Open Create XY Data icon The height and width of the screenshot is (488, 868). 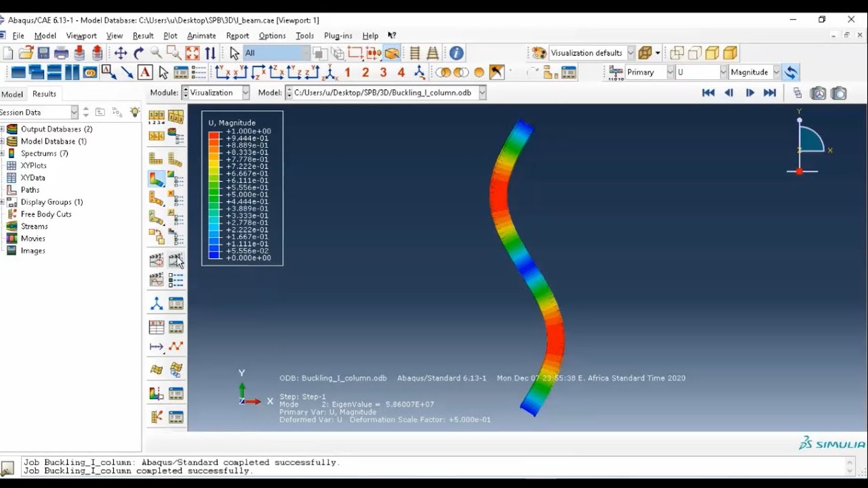click(x=157, y=327)
